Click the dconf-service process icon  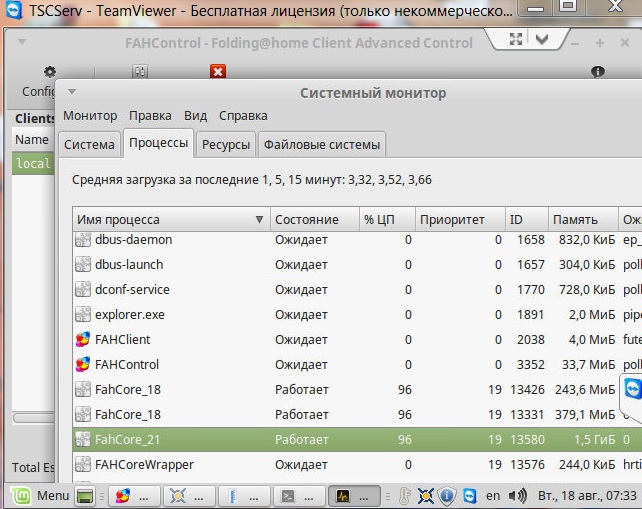(x=83, y=290)
